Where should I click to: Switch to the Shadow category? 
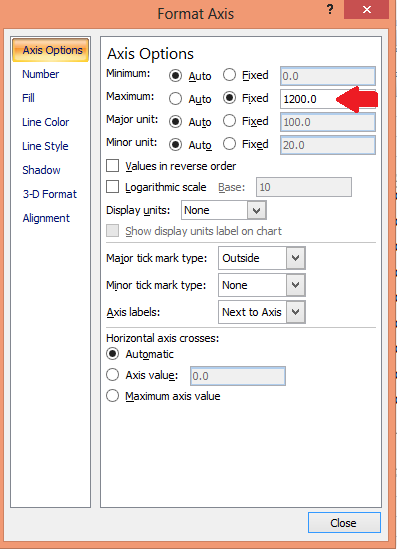click(41, 170)
